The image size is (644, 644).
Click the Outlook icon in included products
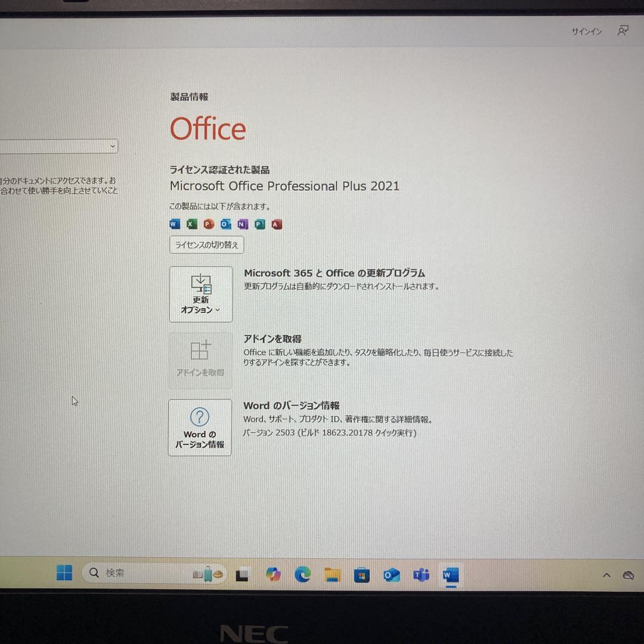click(x=225, y=224)
